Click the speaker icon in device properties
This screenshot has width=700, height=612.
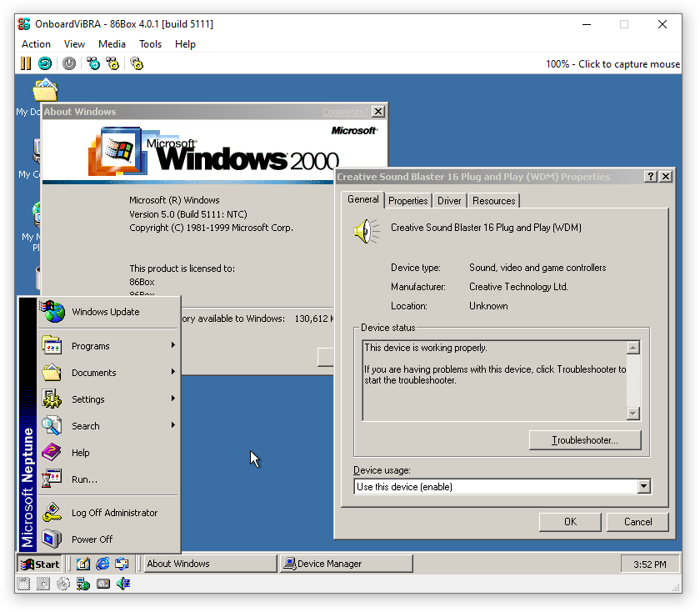pos(366,231)
